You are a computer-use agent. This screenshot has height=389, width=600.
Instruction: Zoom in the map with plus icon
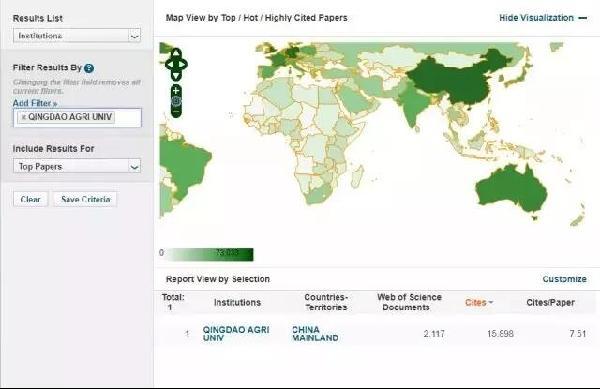pos(176,90)
